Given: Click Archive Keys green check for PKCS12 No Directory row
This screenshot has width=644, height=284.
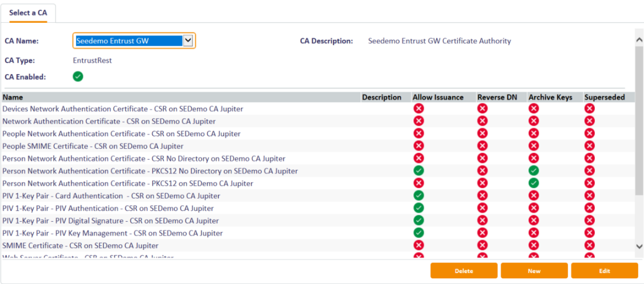Looking at the screenshot, I should point(533,171).
